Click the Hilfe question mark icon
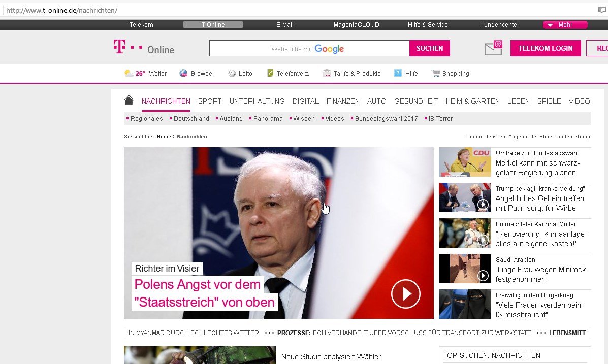The width and height of the screenshot is (608, 364). (398, 74)
